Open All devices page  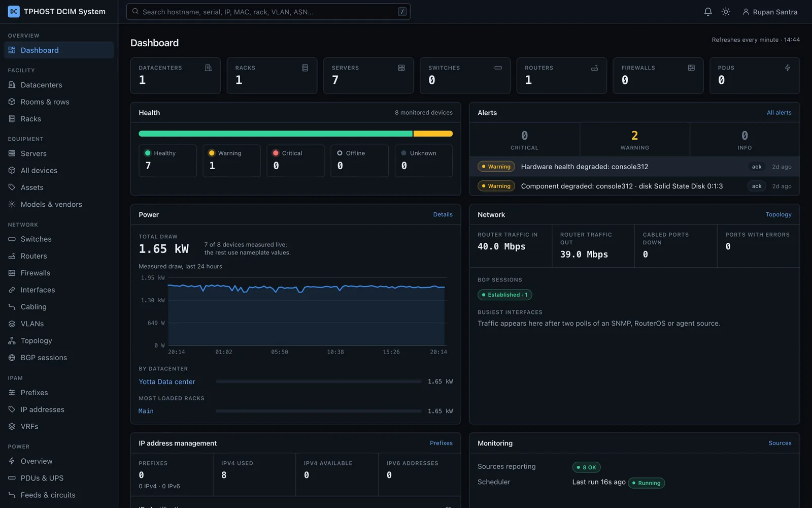click(x=59, y=170)
